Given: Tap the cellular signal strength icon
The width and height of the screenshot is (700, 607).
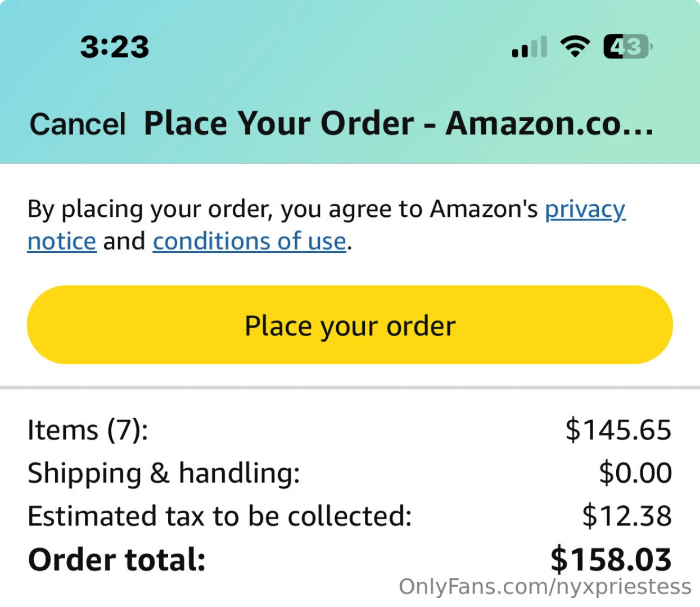Looking at the screenshot, I should pos(529,47).
